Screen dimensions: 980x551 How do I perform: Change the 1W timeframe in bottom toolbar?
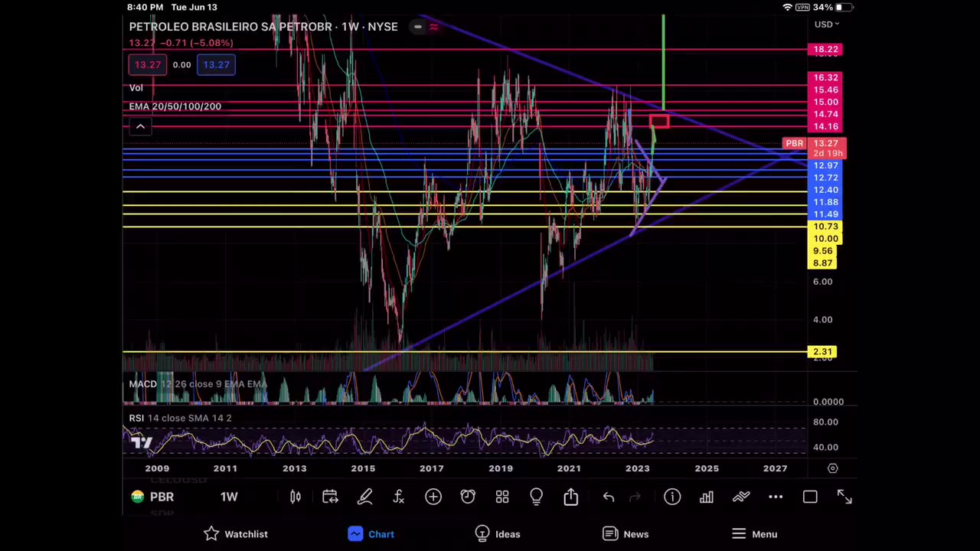point(229,497)
